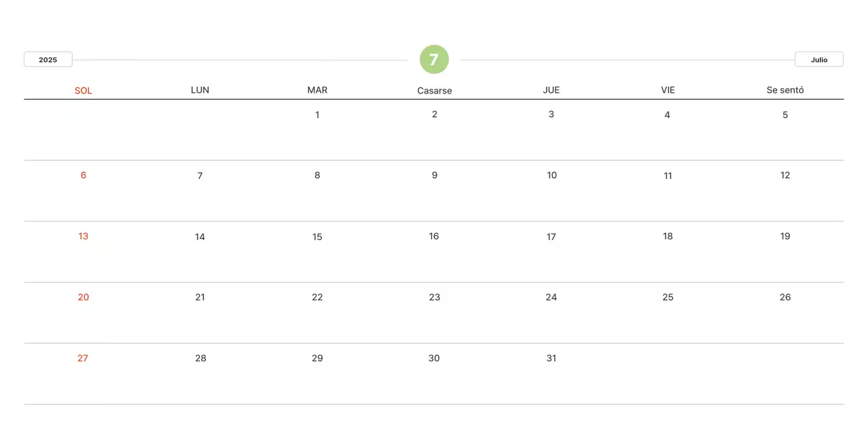868x425 pixels.
Task: Open the Julio month selector
Action: [x=818, y=60]
